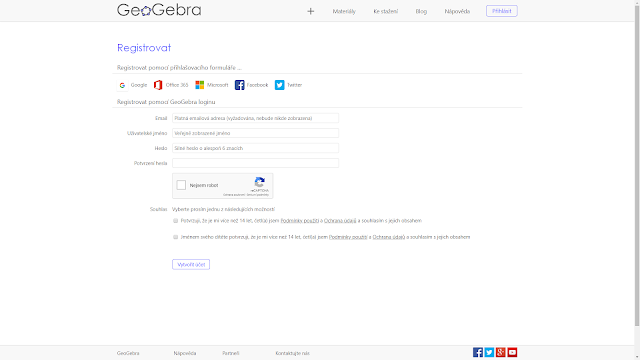Open the GeoGebra footer link
Image resolution: width=640 pixels, height=360 pixels.
pyautogui.click(x=128, y=353)
